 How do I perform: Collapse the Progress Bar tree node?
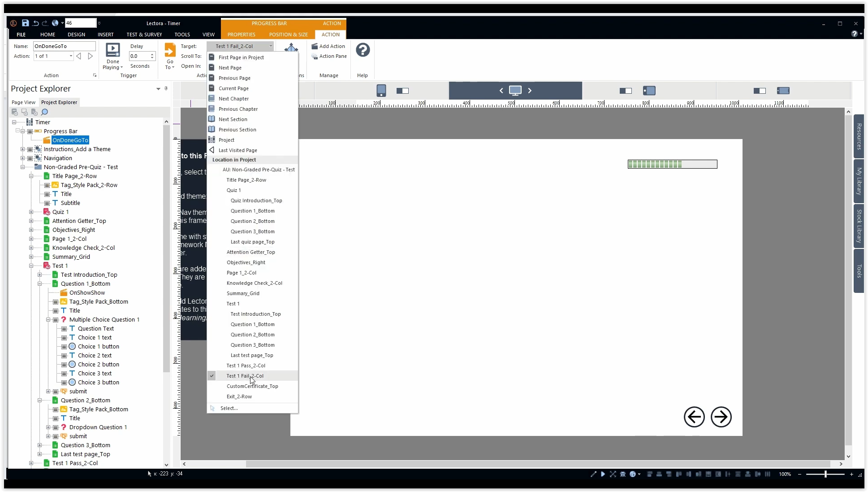coord(22,131)
